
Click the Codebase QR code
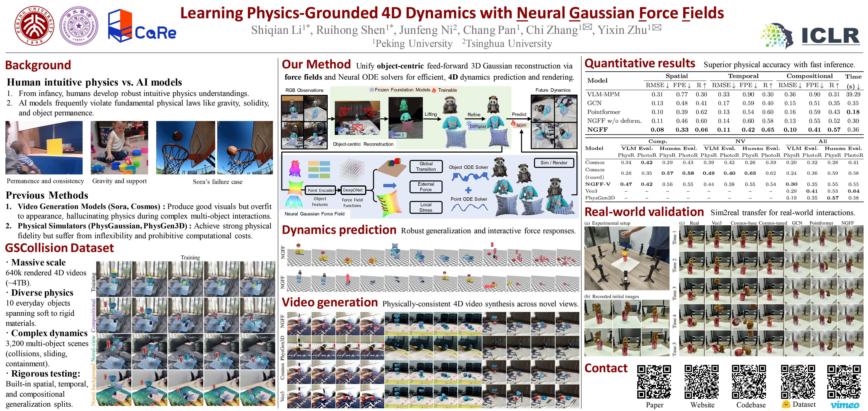(749, 382)
